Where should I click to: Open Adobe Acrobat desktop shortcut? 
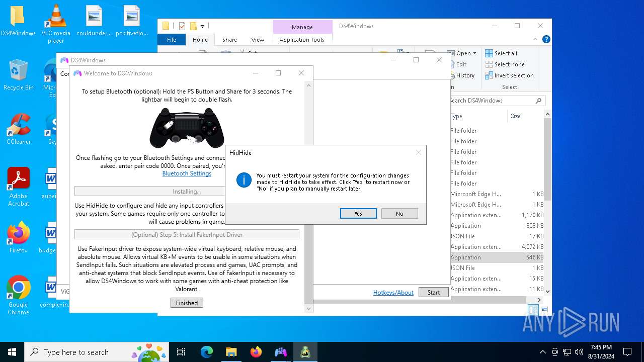click(x=18, y=187)
